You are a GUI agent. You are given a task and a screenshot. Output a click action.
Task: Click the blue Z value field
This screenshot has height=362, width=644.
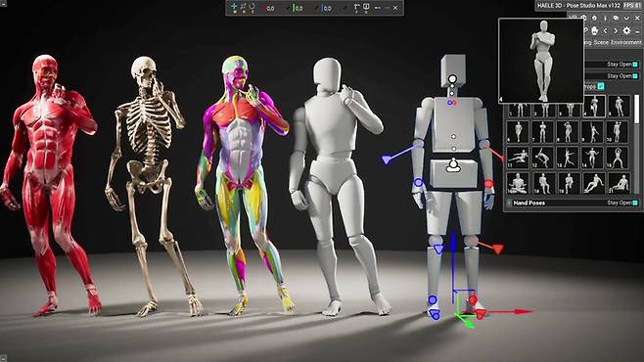tap(327, 8)
